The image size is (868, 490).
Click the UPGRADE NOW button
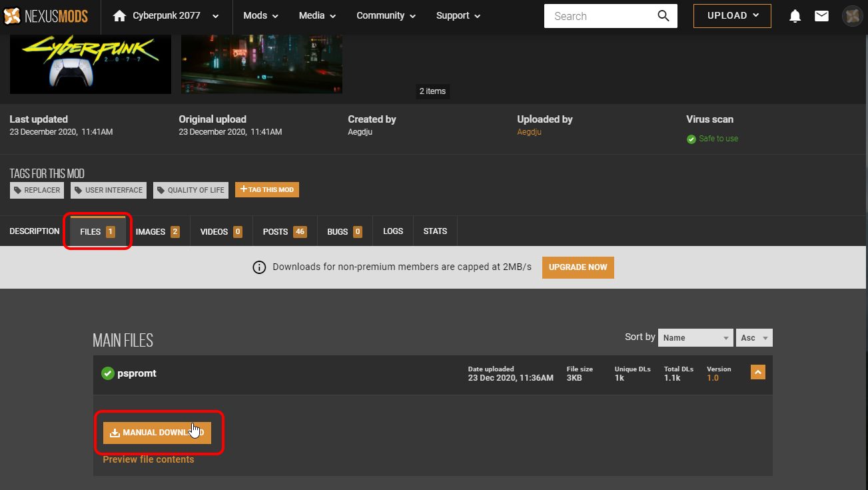(578, 267)
